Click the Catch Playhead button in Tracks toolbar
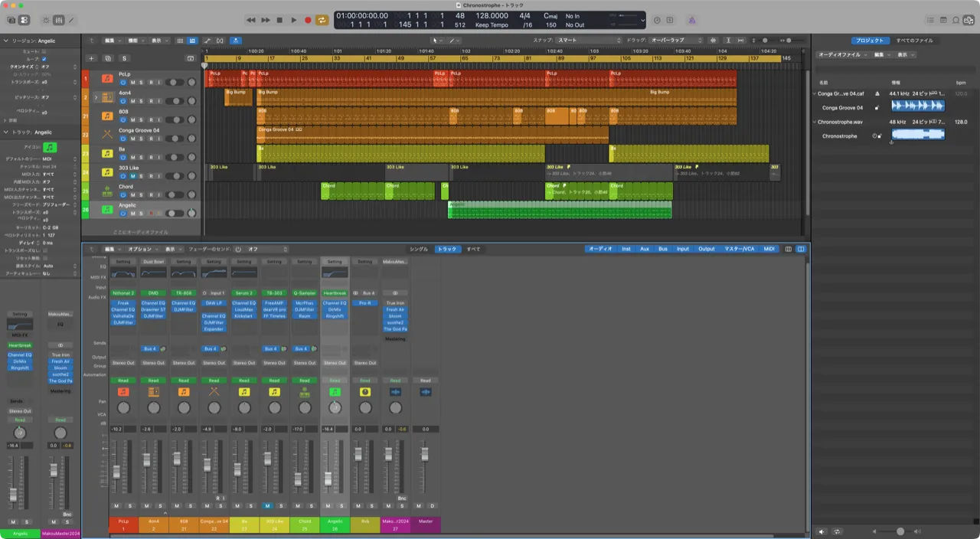980x539 pixels. click(x=236, y=41)
